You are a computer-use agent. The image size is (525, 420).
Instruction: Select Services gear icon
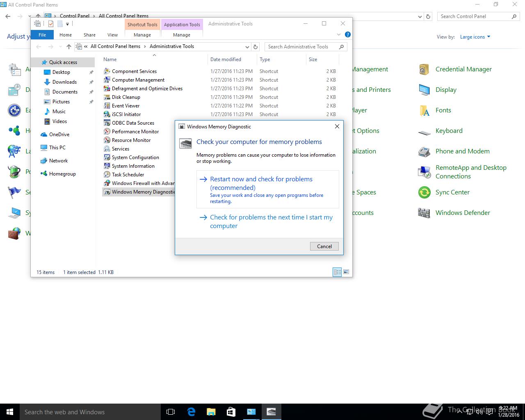click(x=107, y=149)
